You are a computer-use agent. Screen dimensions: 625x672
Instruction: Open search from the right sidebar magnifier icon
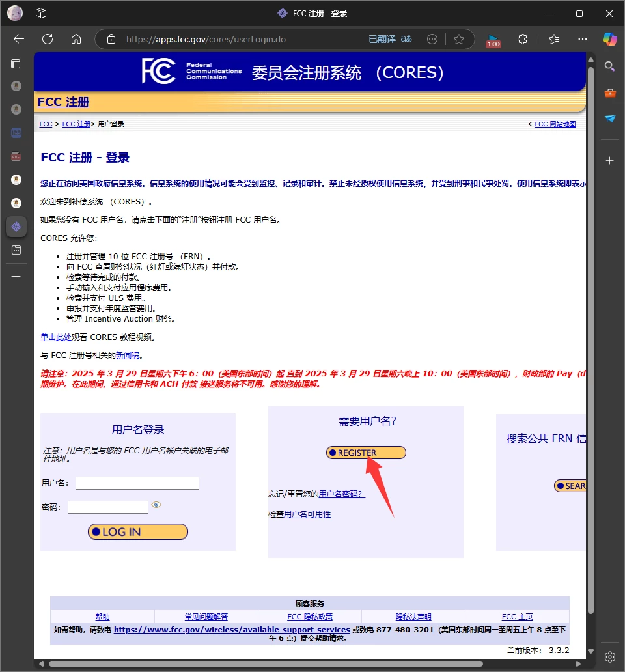pyautogui.click(x=609, y=66)
